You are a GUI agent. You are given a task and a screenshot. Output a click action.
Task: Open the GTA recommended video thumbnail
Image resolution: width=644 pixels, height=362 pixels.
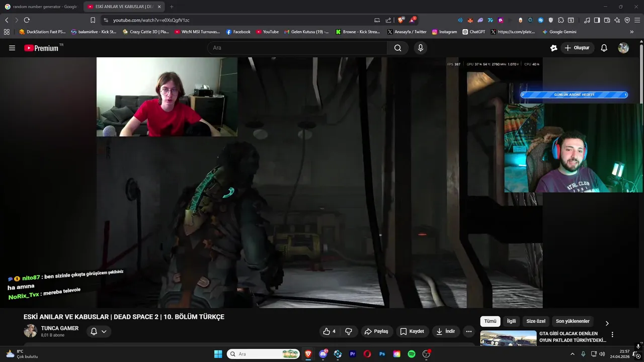[508, 338]
